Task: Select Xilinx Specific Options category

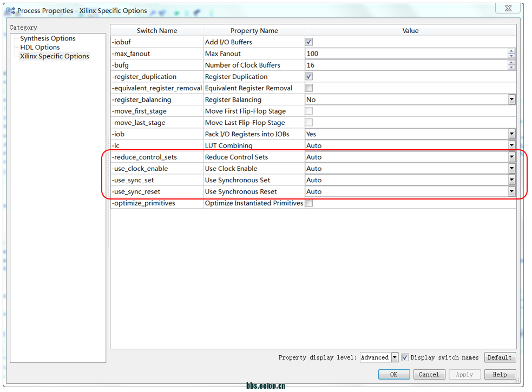Action: pos(55,56)
